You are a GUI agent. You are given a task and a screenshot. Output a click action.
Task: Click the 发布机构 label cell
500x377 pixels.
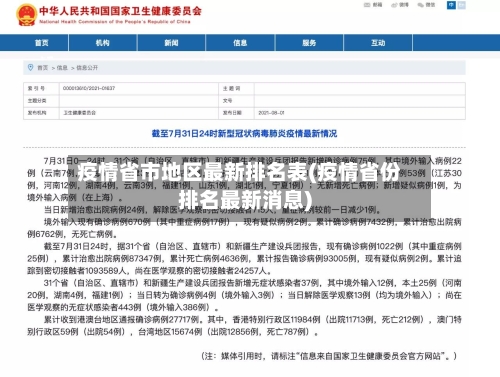point(42,113)
